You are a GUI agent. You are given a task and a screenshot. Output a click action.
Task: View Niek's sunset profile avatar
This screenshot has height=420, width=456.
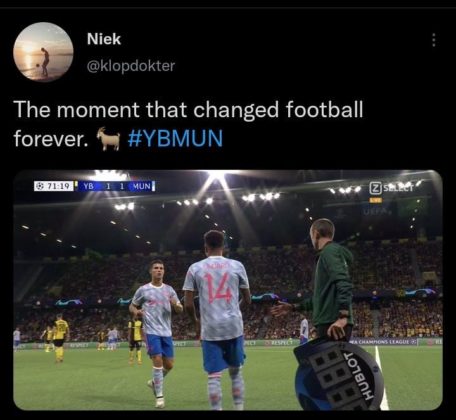click(x=43, y=52)
